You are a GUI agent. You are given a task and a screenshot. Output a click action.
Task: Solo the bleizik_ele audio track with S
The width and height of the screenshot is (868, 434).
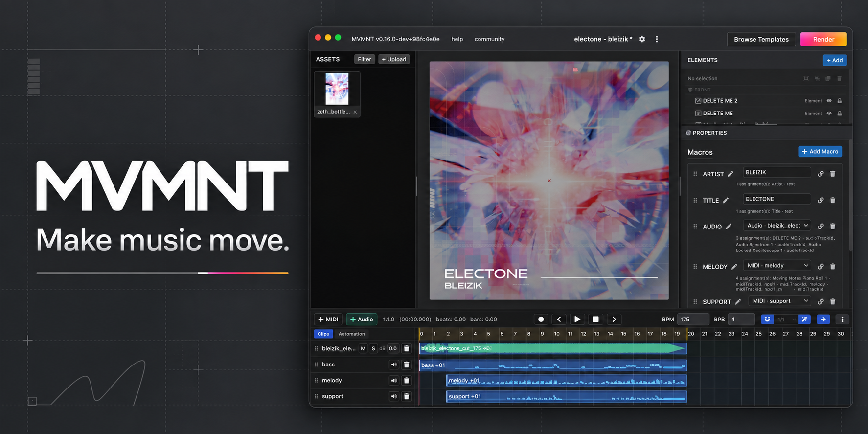(373, 349)
